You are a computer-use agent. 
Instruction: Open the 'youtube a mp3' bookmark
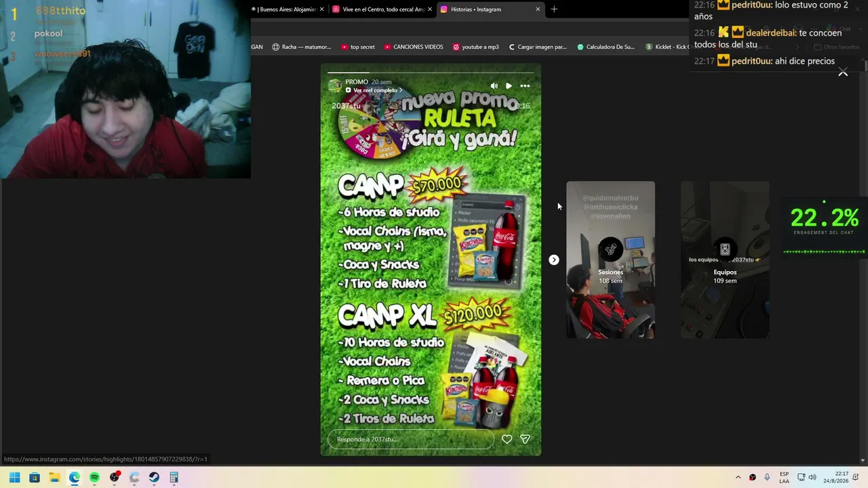[x=475, y=47]
